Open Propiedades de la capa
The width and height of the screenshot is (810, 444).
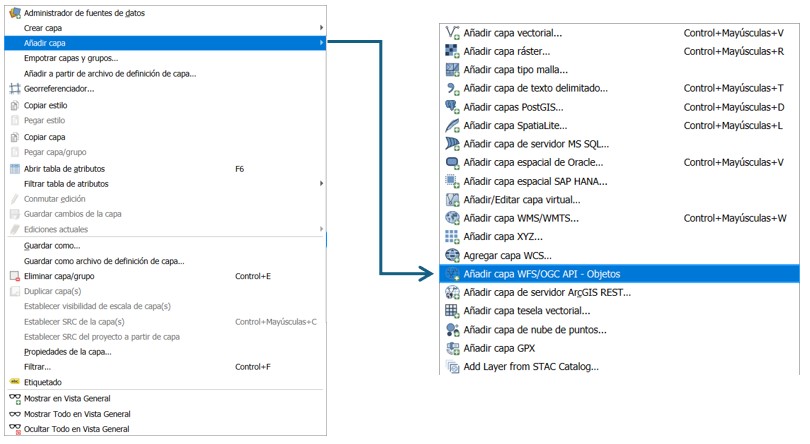[x=67, y=352]
